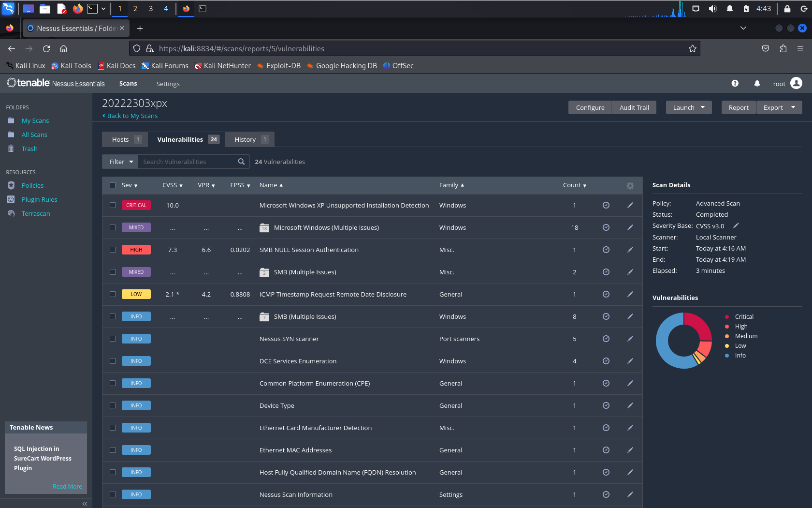Screen dimensions: 812x508
Task: Click the Trash folder icon
Action: (x=11, y=149)
